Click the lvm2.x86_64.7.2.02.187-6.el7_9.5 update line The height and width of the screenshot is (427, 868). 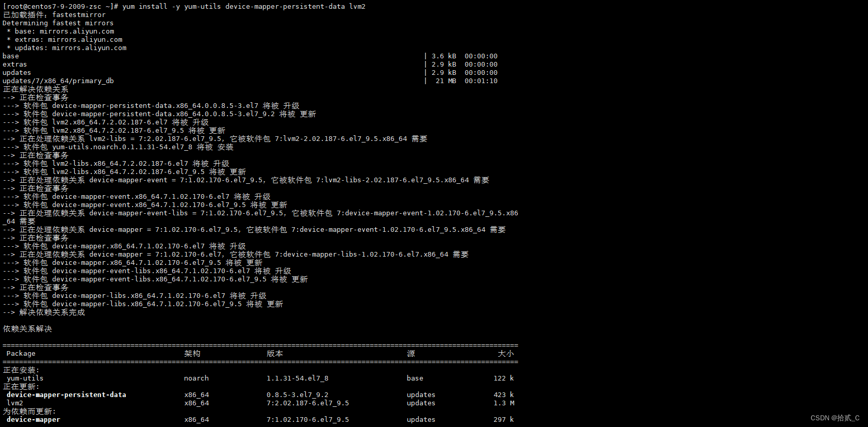tap(114, 131)
